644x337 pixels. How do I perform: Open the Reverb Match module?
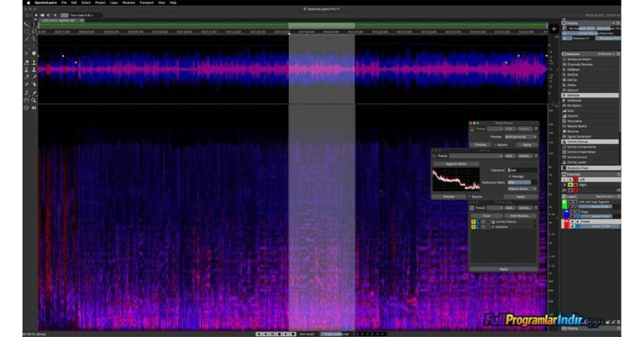point(590,126)
